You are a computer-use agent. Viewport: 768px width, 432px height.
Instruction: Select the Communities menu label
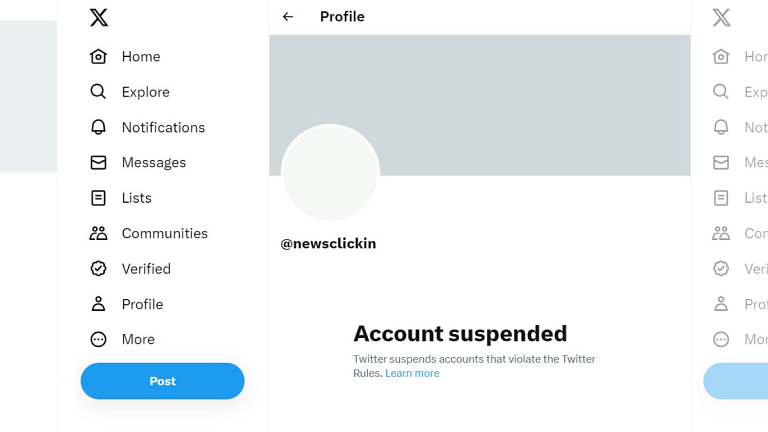165,233
